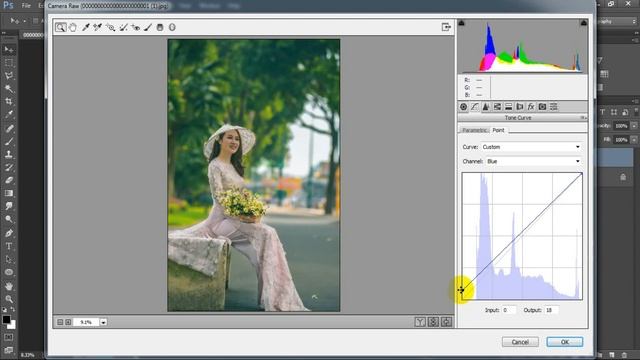
Task: Open the Detail panel icon
Action: point(486,107)
